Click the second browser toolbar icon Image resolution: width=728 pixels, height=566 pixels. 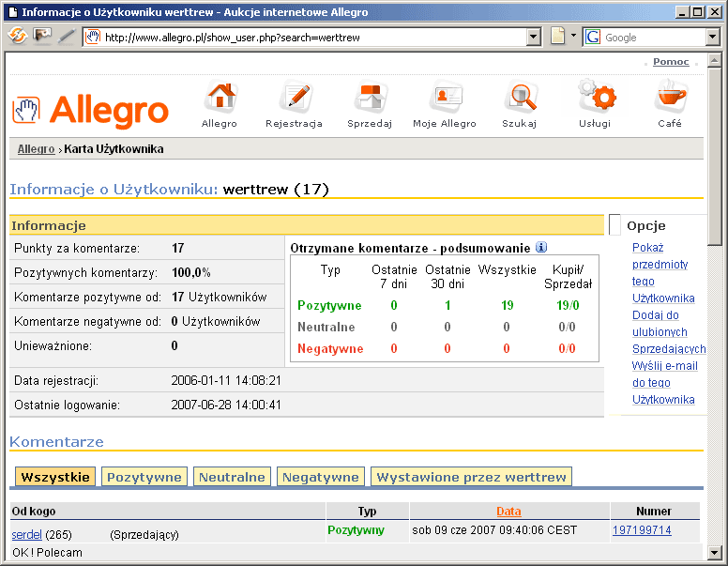click(42, 36)
